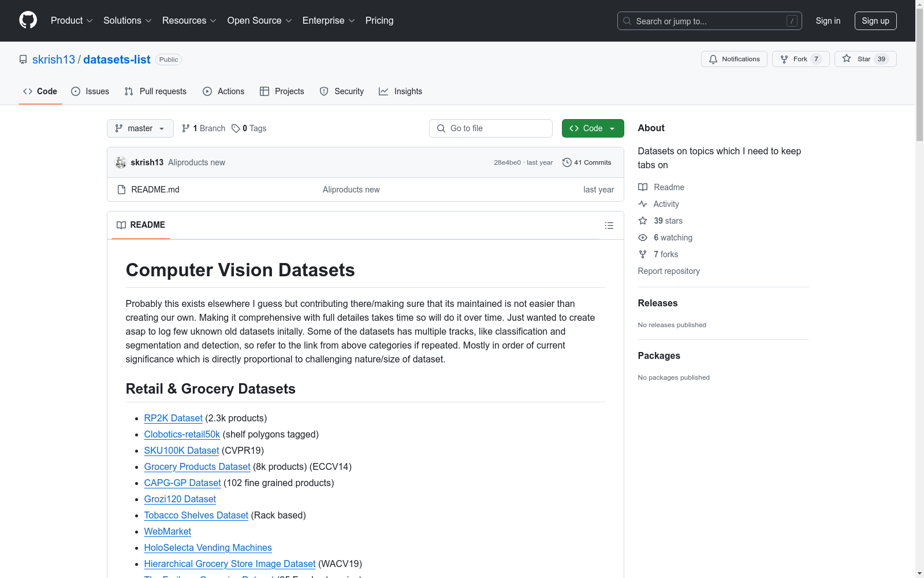This screenshot has width=924, height=578.
Task: Star the repository
Action: click(865, 59)
